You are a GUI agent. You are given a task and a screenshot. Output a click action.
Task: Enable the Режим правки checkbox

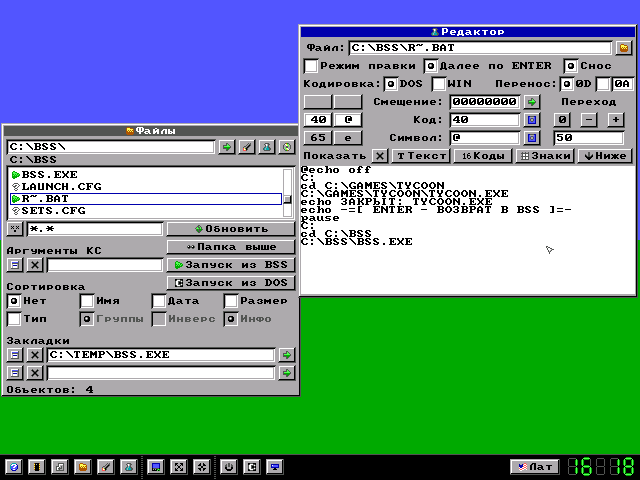[x=311, y=66]
